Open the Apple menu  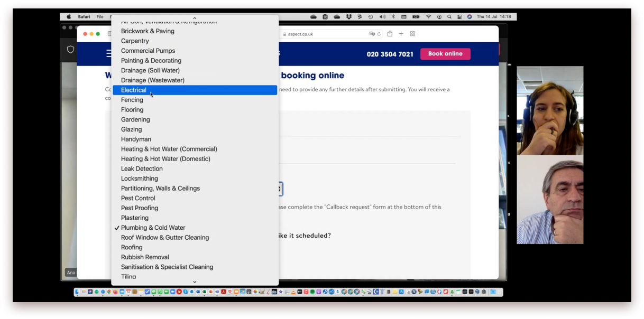(69, 17)
